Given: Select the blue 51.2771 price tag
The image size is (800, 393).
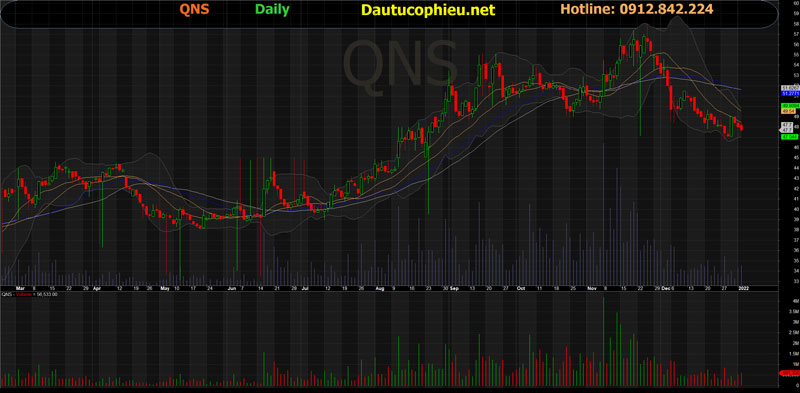Looking at the screenshot, I should [790, 93].
